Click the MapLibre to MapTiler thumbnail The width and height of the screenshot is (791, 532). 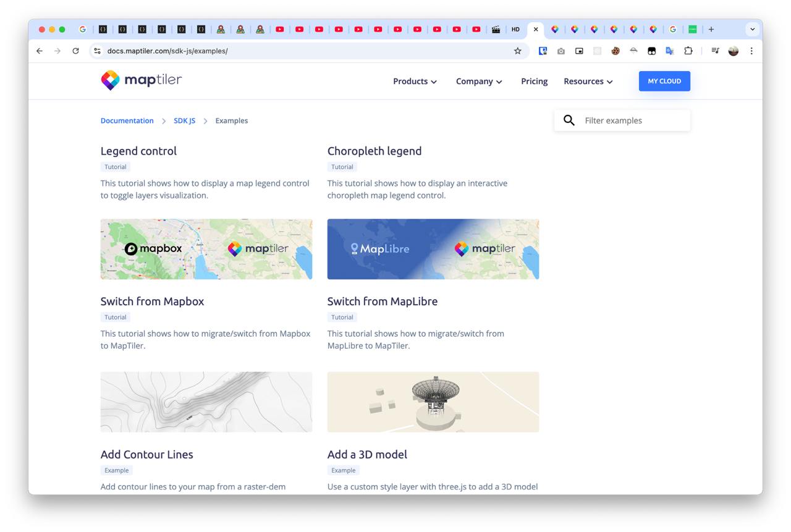[433, 249]
